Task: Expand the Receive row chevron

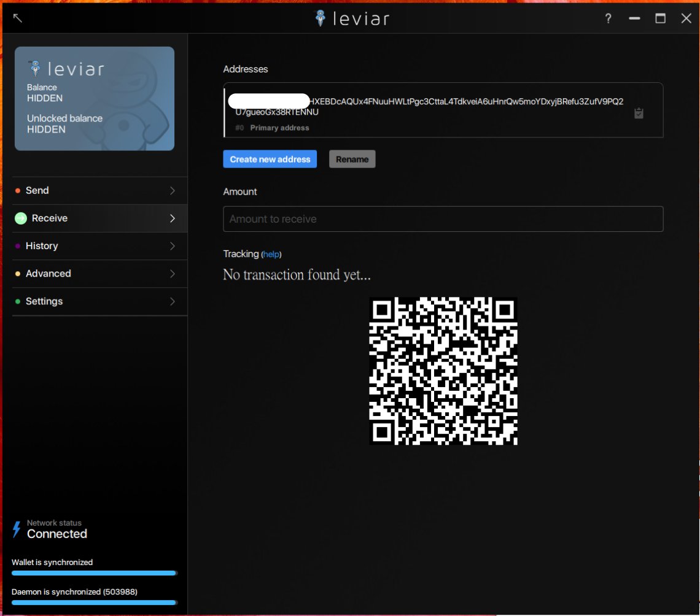Action: (x=173, y=218)
